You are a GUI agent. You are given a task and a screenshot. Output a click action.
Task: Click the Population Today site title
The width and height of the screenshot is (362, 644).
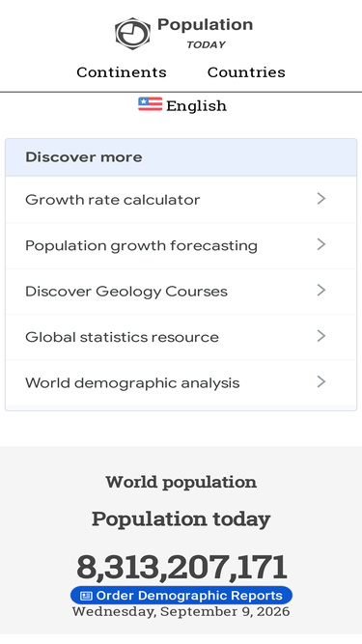click(206, 33)
